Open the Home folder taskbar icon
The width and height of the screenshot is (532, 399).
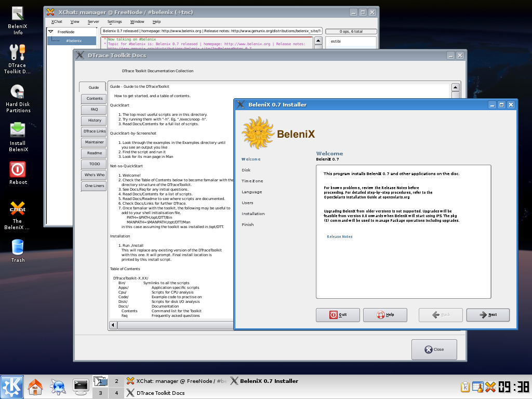tap(35, 387)
